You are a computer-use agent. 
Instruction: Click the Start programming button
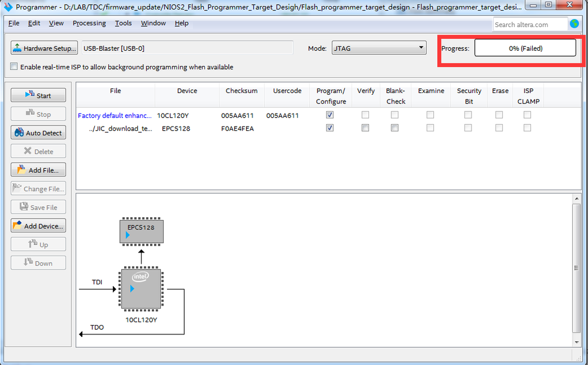point(38,95)
